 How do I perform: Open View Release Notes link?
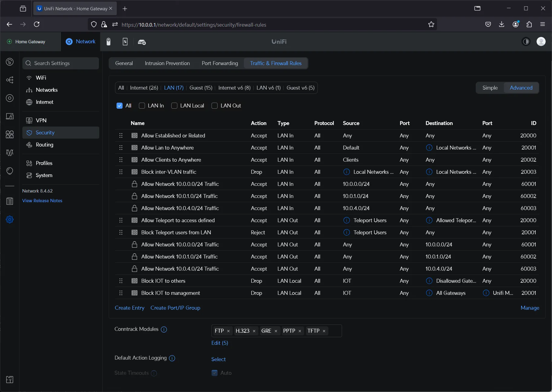coord(42,201)
